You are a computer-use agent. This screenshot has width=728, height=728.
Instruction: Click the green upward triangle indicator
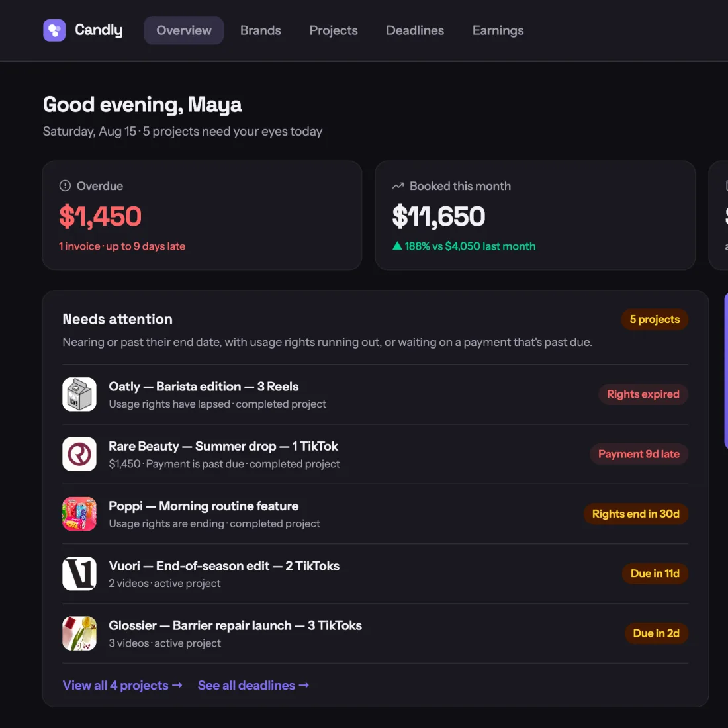click(x=397, y=246)
